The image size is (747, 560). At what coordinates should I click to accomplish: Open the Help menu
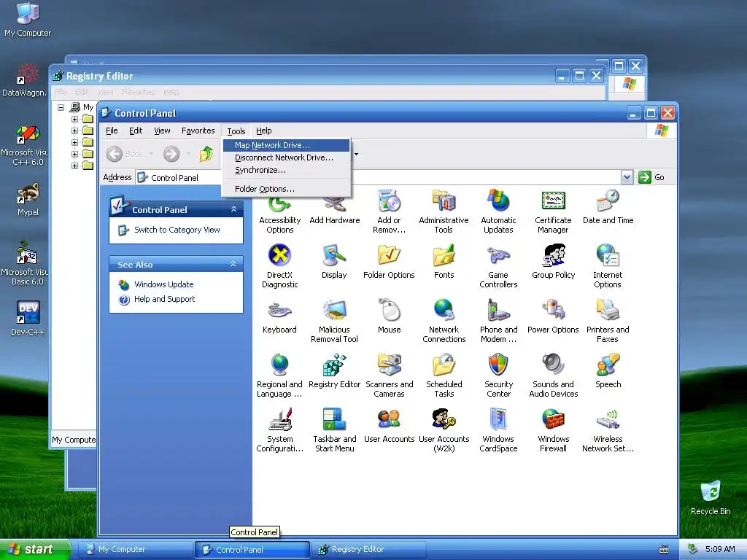pyautogui.click(x=263, y=131)
